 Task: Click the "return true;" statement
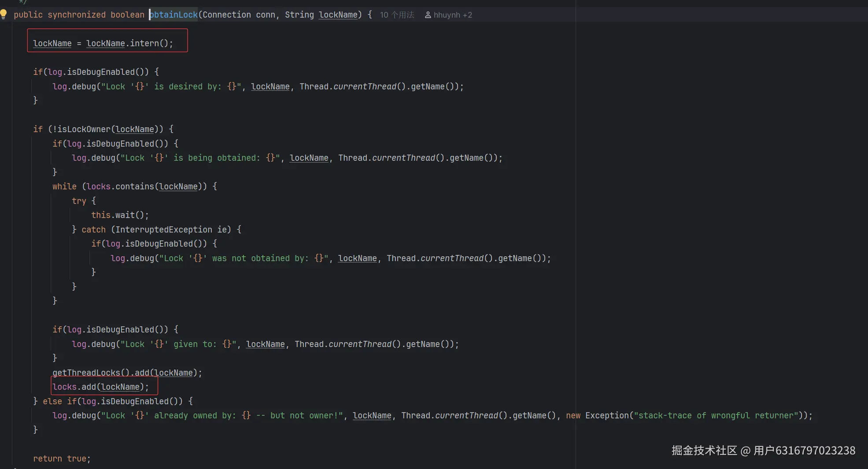tap(62, 459)
